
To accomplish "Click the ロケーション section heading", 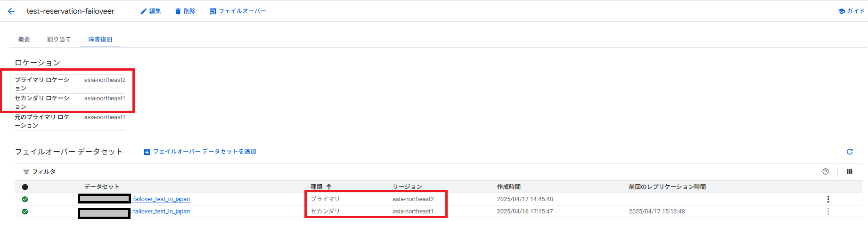I will tap(38, 63).
